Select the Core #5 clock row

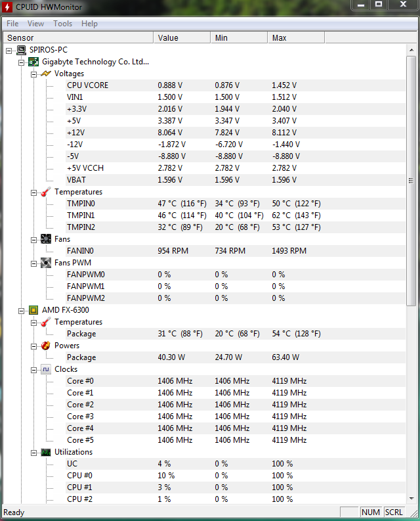[236, 440]
